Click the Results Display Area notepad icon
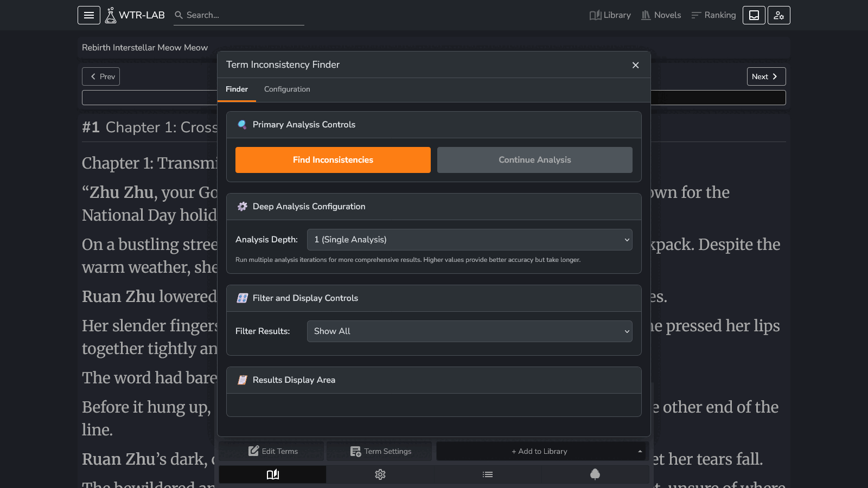The height and width of the screenshot is (488, 868). tap(242, 380)
